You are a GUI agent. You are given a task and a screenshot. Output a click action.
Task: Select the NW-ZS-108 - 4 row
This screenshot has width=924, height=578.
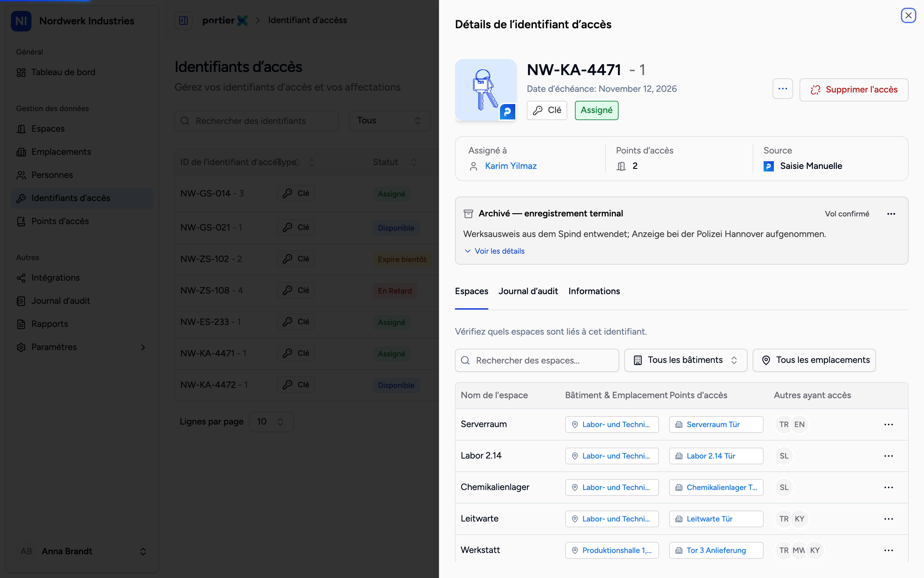307,291
